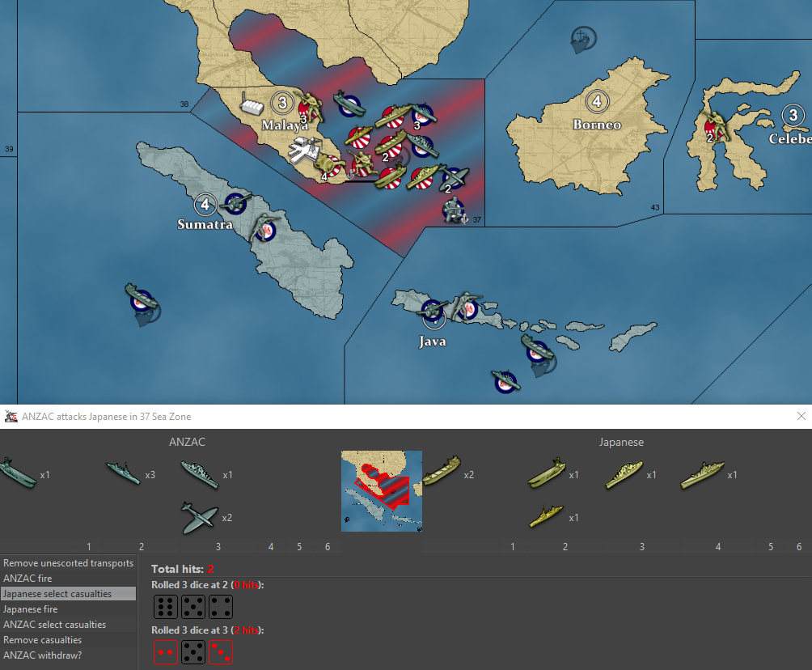Pick the Japanese transport stack marked x2
Image resolution: width=812 pixels, height=670 pixels.
pos(441,470)
